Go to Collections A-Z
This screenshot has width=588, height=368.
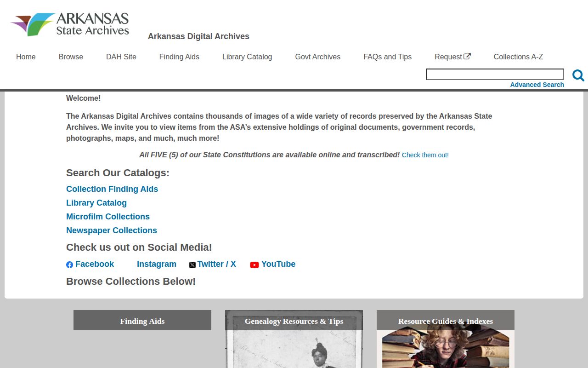[518, 57]
